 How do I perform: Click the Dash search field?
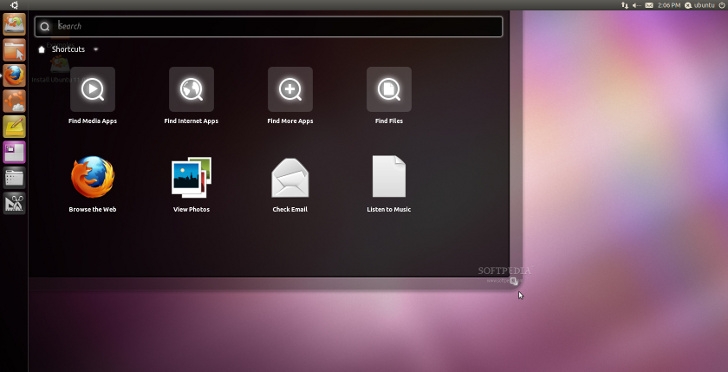[269, 26]
